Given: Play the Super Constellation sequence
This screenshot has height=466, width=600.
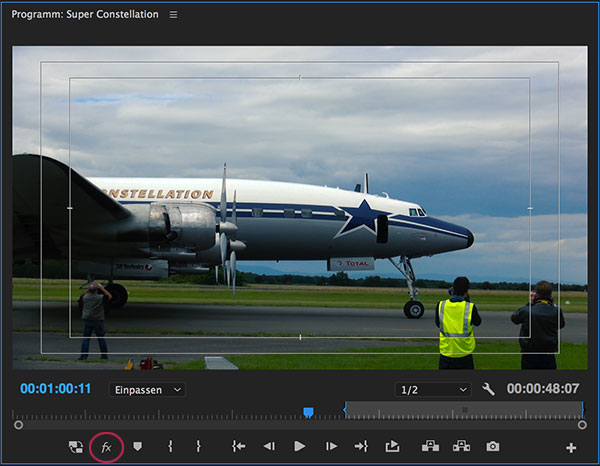Looking at the screenshot, I should [x=300, y=446].
